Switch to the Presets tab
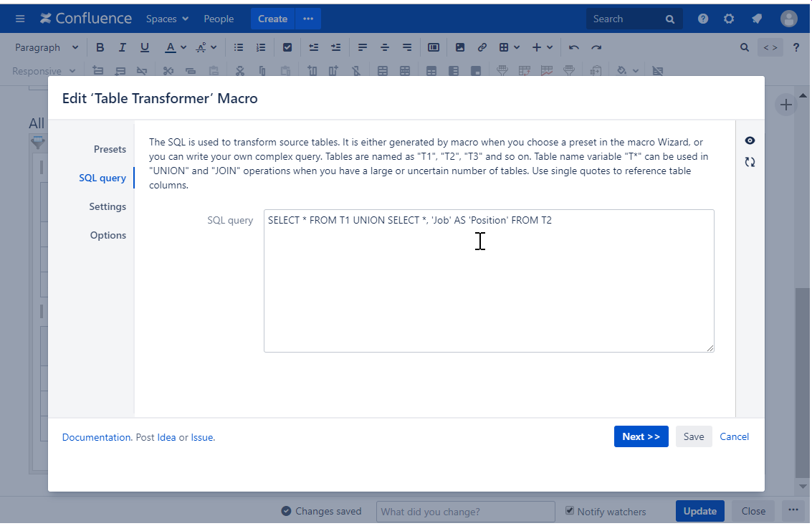812x526 pixels. (110, 149)
